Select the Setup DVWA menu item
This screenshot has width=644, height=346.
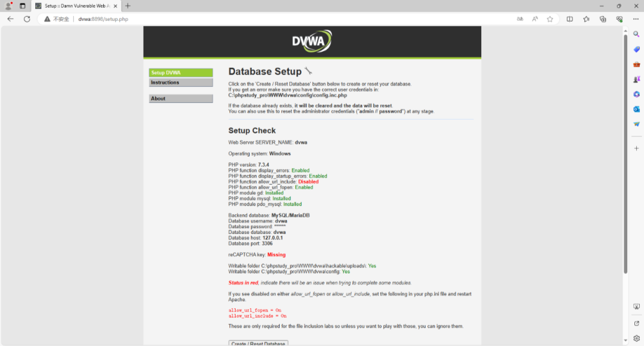[x=181, y=73]
